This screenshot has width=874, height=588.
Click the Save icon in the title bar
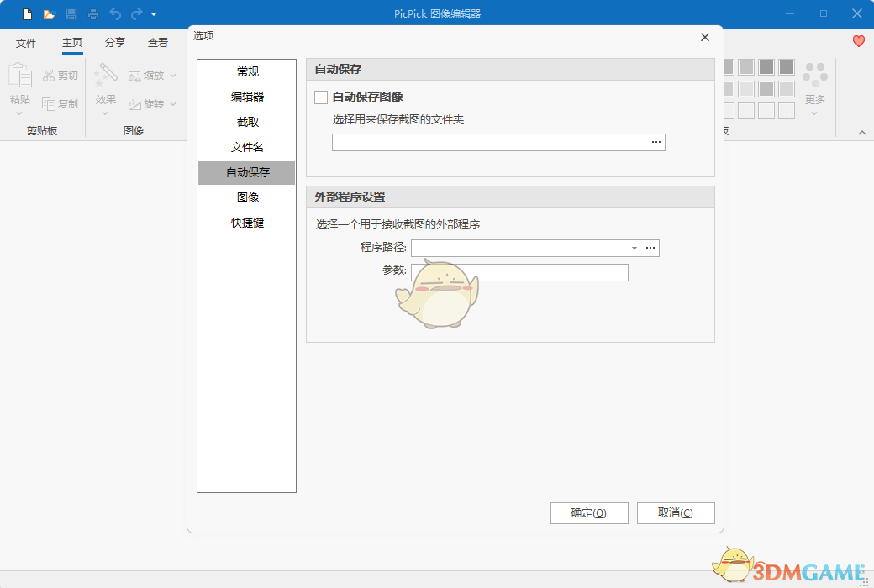click(x=72, y=13)
